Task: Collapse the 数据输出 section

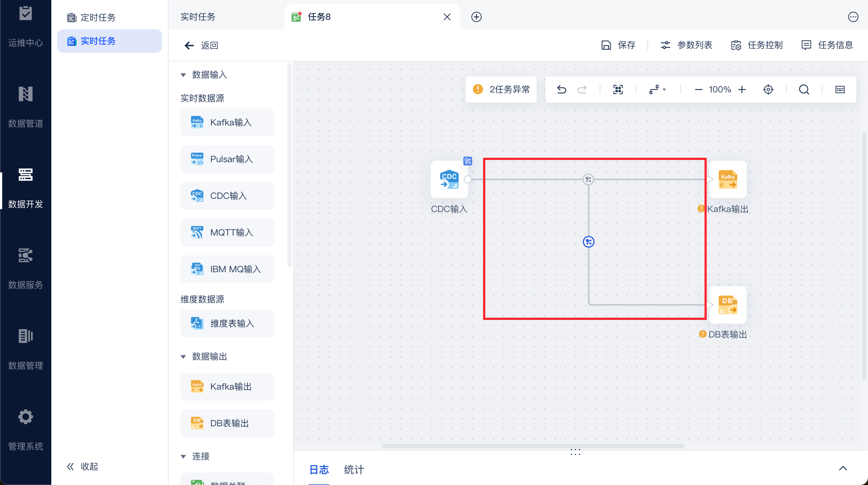Action: click(x=183, y=357)
